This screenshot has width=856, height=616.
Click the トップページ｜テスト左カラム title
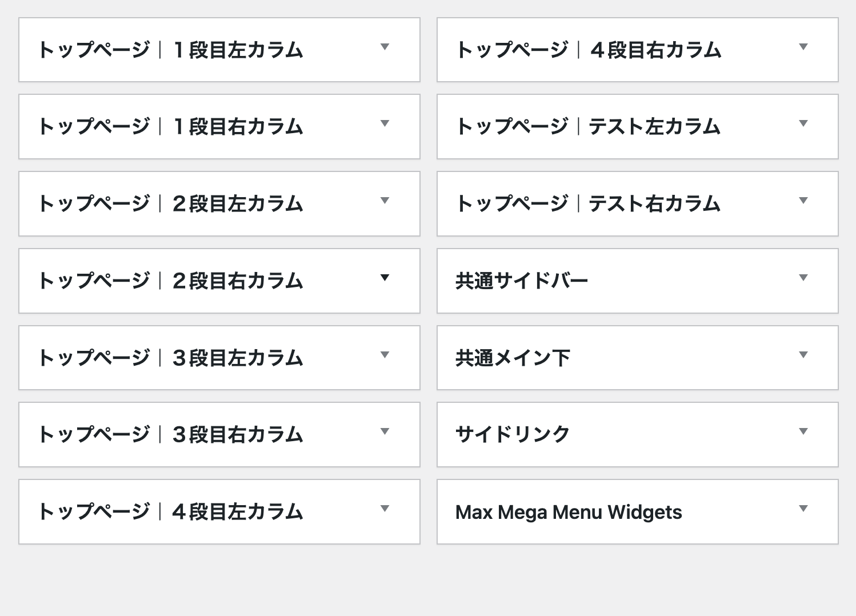click(588, 127)
